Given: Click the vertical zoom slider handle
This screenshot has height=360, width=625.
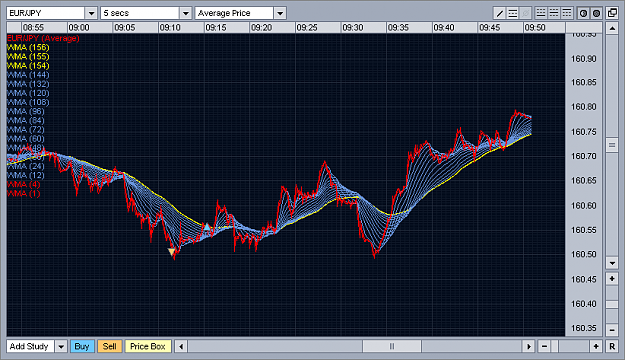Looking at the screenshot, I should coord(612,304).
